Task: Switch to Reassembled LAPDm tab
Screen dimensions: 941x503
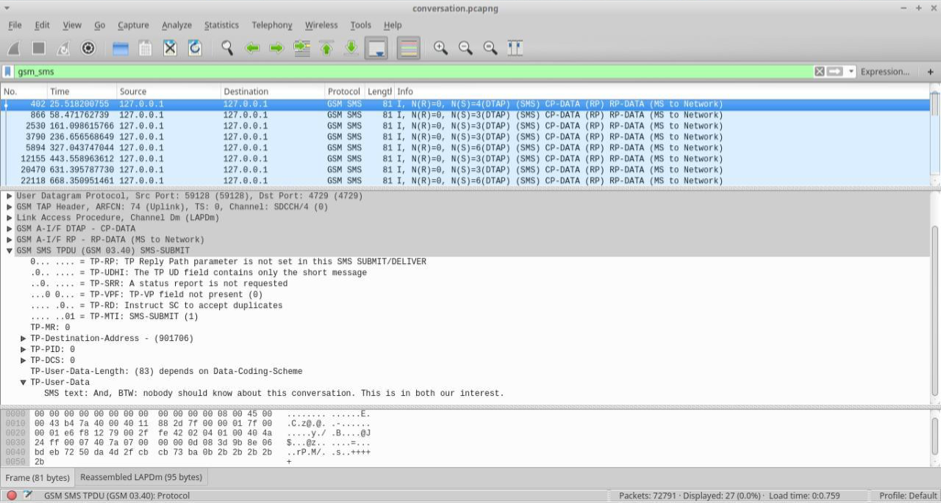Action: pos(141,477)
